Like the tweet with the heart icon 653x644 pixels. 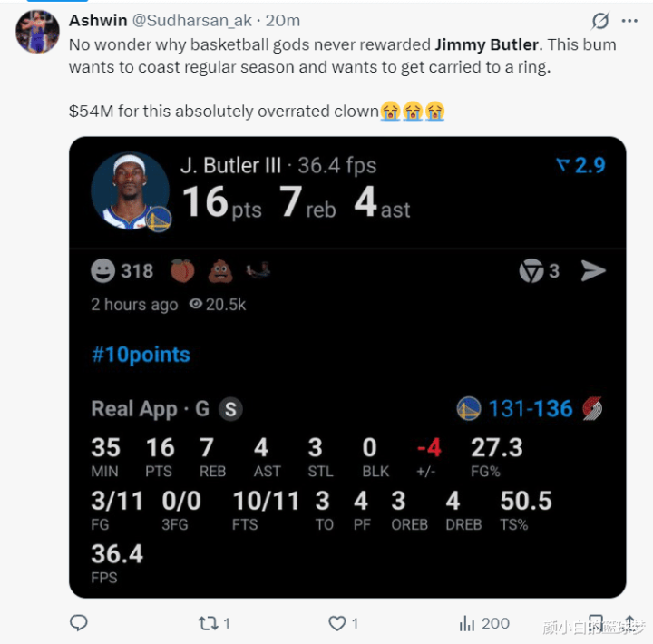pos(337,623)
